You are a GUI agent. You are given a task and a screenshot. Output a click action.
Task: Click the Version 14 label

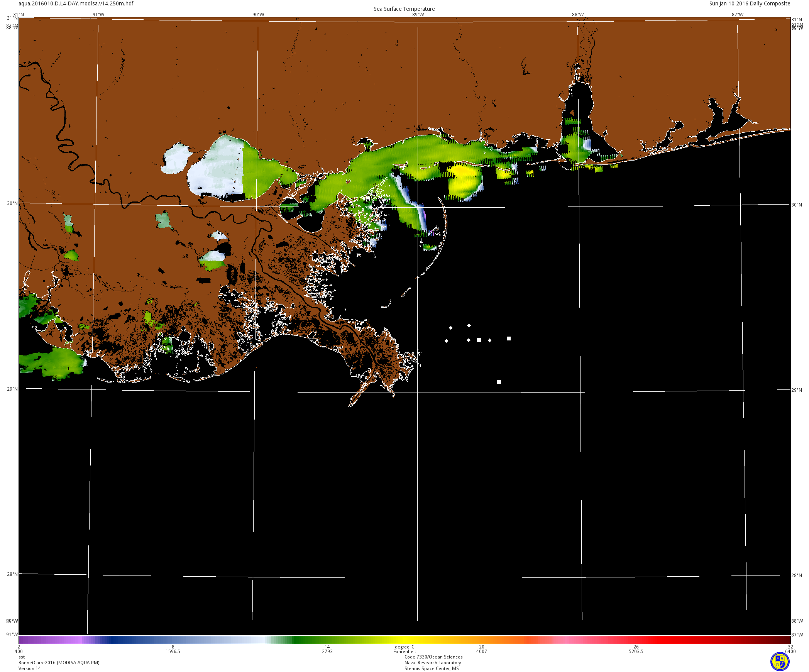(x=29, y=669)
